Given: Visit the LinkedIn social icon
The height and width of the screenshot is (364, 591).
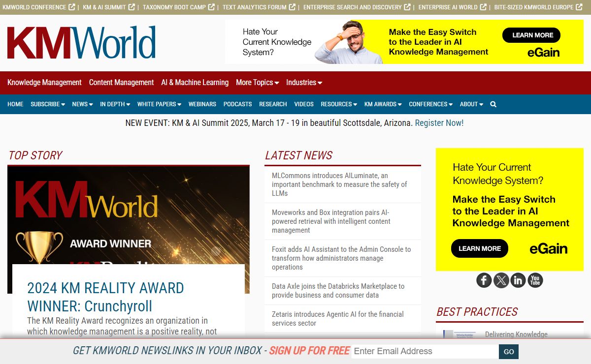Looking at the screenshot, I should pos(518,280).
